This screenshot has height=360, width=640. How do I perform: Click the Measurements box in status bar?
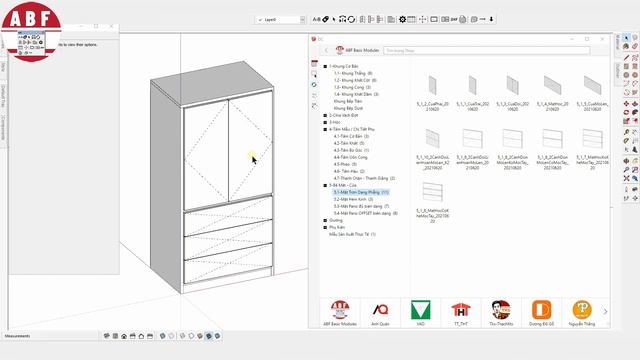52,336
